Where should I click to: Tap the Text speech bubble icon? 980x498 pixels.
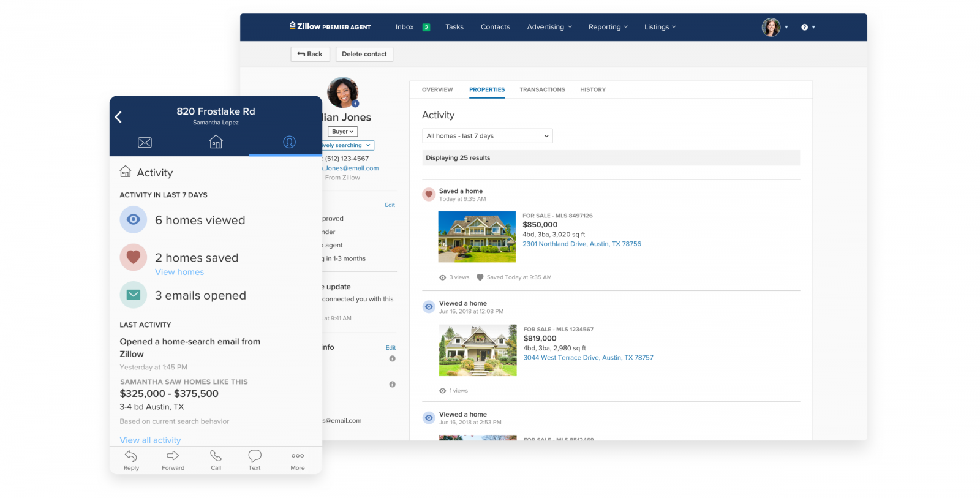tap(255, 456)
